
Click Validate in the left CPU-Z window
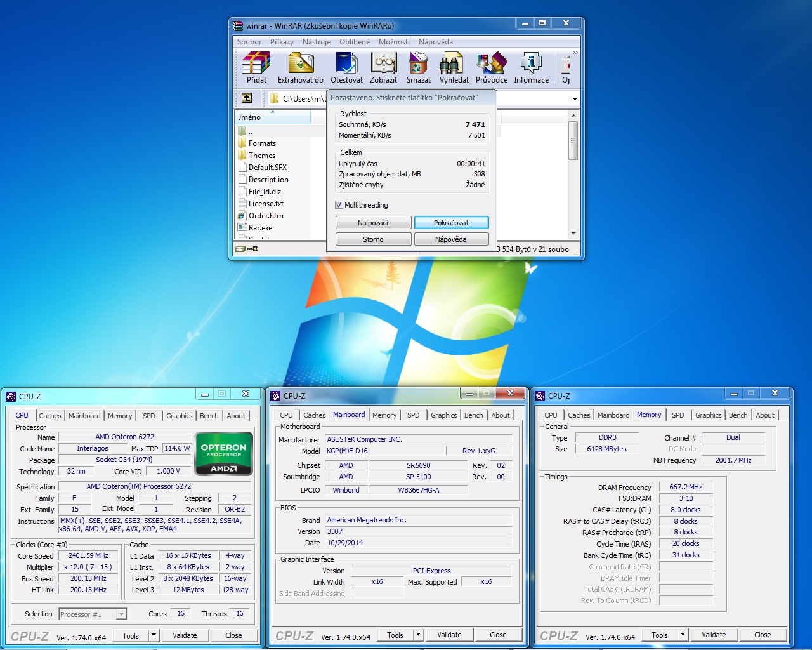185,635
